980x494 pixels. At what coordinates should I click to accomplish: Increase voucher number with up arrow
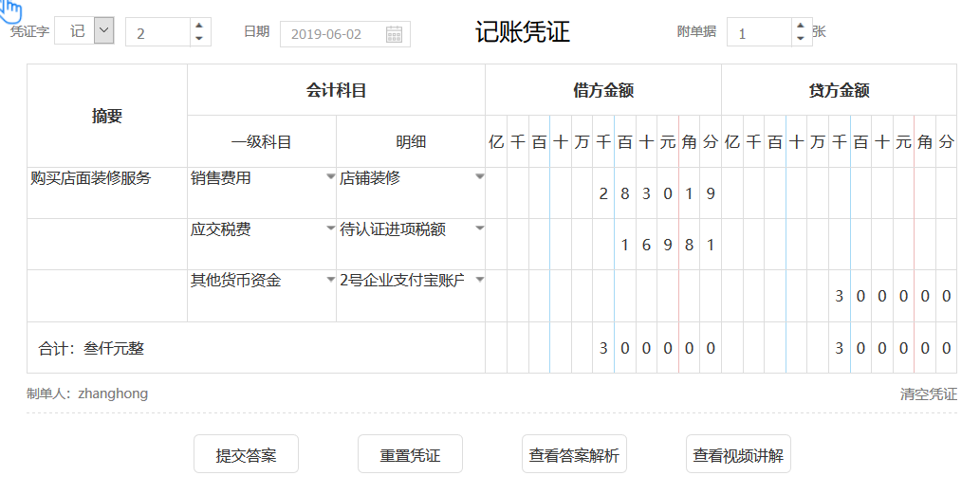pos(198,26)
